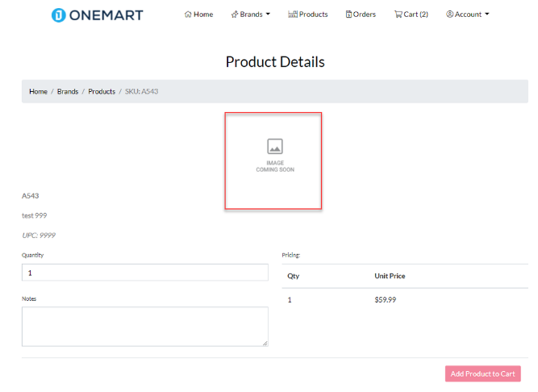Select the UPC: 9999 text
The image size is (538, 392).
[x=39, y=236]
